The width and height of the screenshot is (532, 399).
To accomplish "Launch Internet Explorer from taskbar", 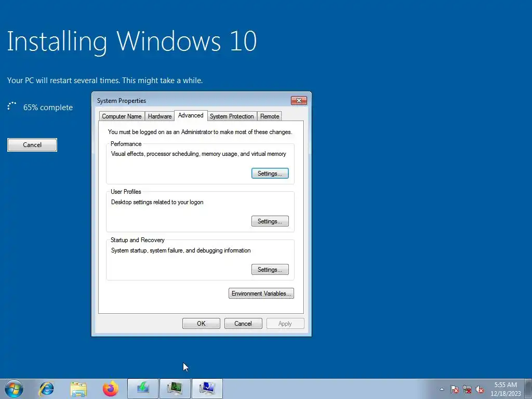I will pyautogui.click(x=46, y=389).
